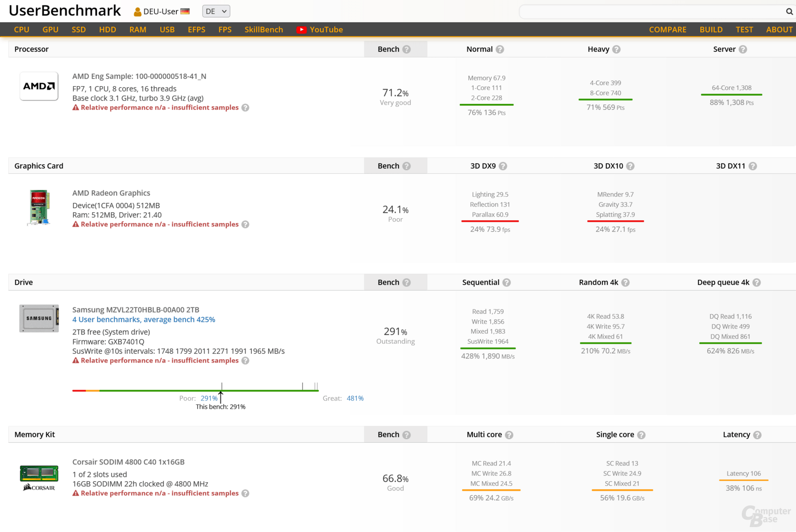Open the CPU menu item
The width and height of the screenshot is (796, 532).
[x=22, y=30]
